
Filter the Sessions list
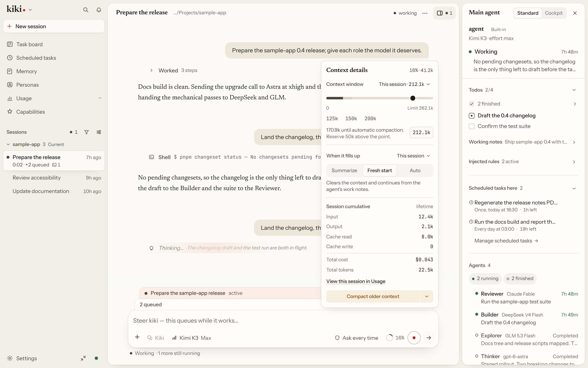[x=87, y=132]
